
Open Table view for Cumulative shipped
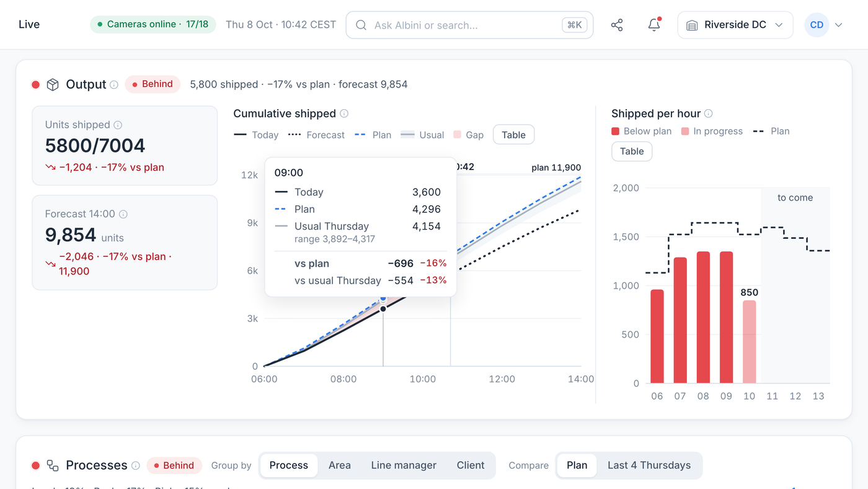click(x=513, y=135)
